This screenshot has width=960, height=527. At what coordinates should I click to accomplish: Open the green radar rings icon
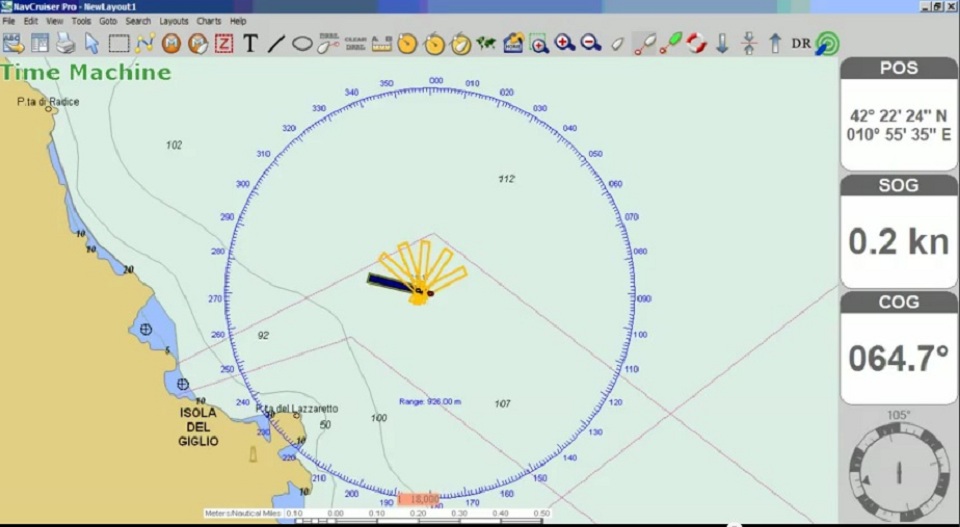coord(828,43)
